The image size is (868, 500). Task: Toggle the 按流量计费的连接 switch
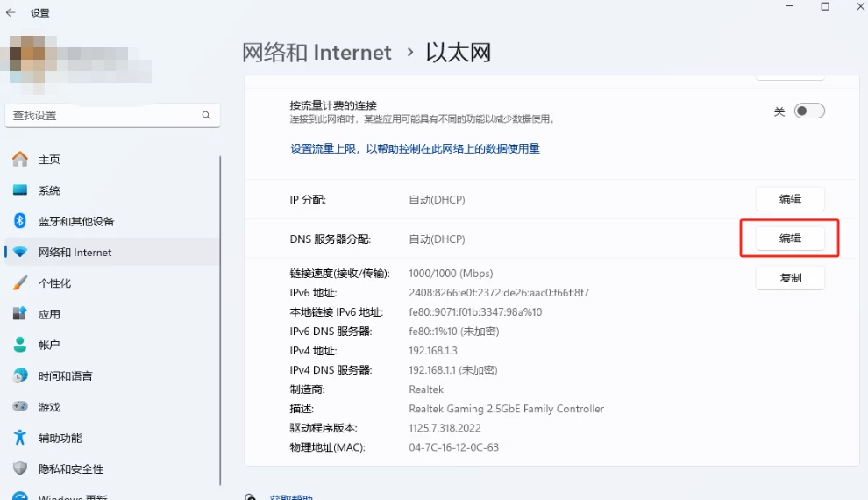coord(808,111)
